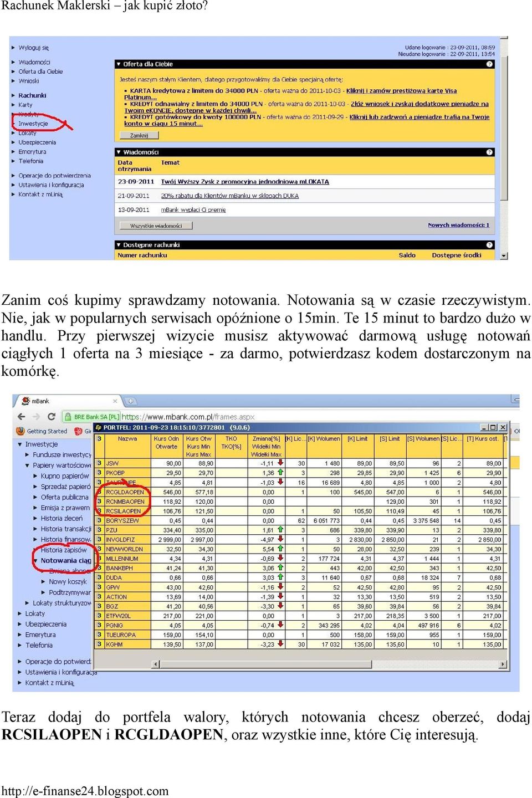Viewport: 532px width, 798px height.
Task: Click the row icon next to BORYSZEW
Action: click(100, 520)
